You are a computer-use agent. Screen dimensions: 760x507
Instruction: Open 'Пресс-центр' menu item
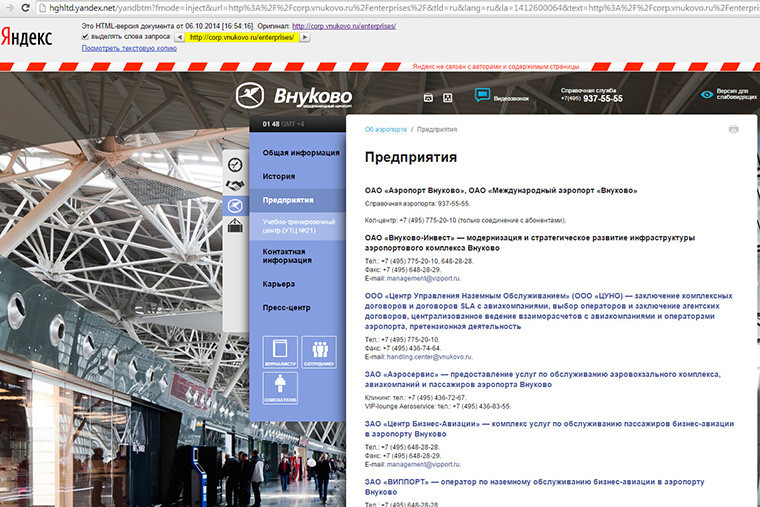coord(286,308)
